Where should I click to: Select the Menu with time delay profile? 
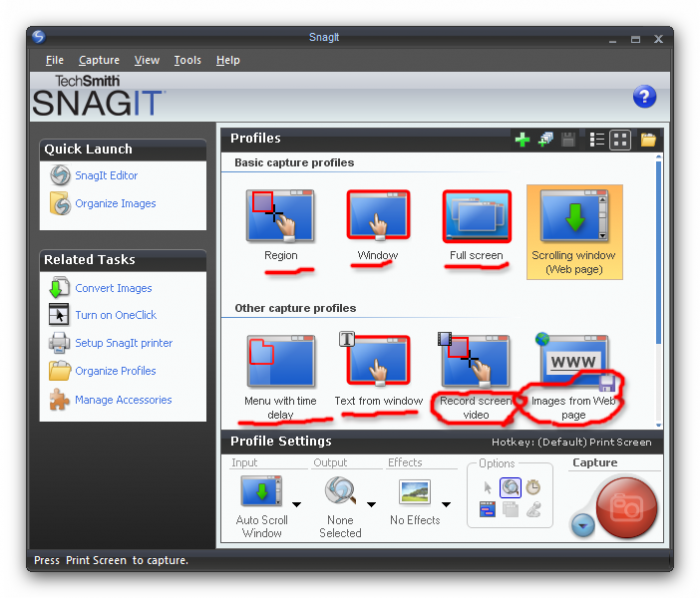tap(281, 377)
